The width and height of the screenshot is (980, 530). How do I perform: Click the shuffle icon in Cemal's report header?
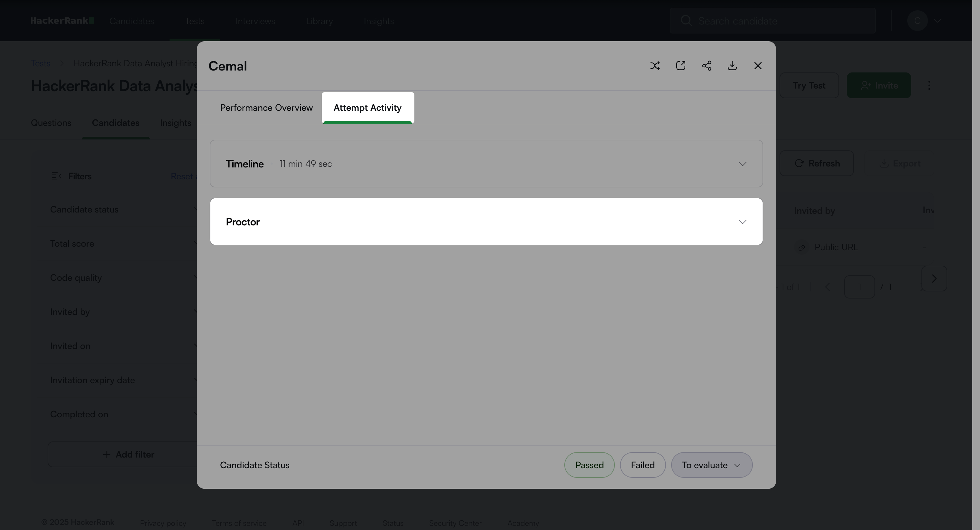[x=655, y=66]
